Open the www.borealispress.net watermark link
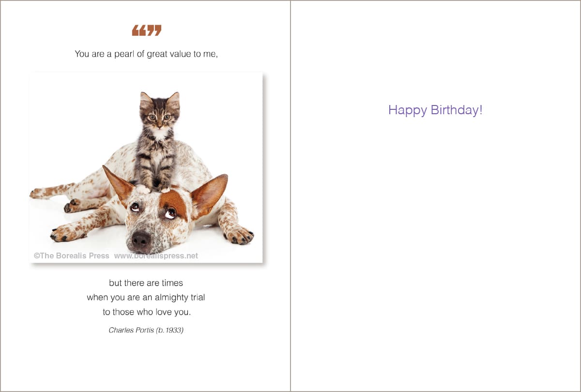 pyautogui.click(x=156, y=256)
